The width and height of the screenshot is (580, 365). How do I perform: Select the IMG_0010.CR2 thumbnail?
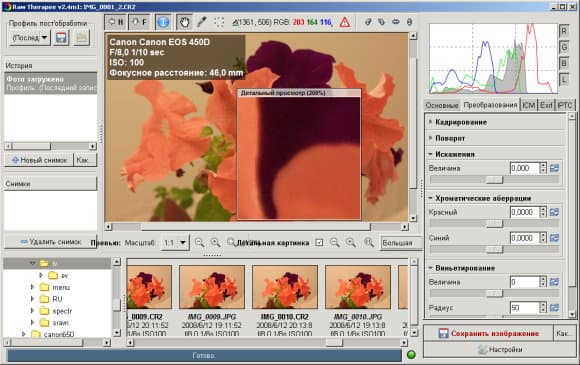(x=285, y=287)
